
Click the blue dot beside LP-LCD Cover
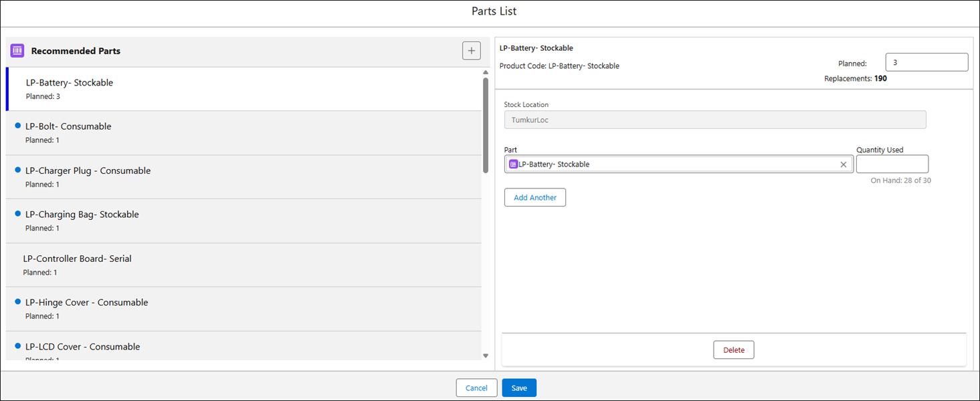[17, 346]
